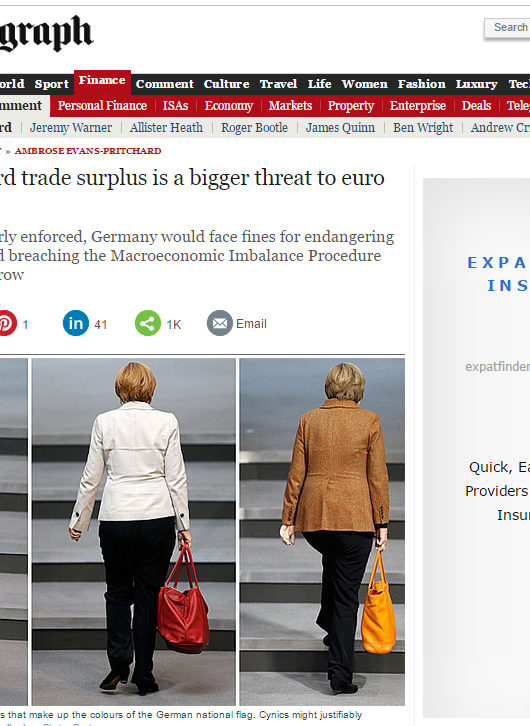Screen dimensions: 530x726
Task: Open the ISAs subsection
Action: 175,106
